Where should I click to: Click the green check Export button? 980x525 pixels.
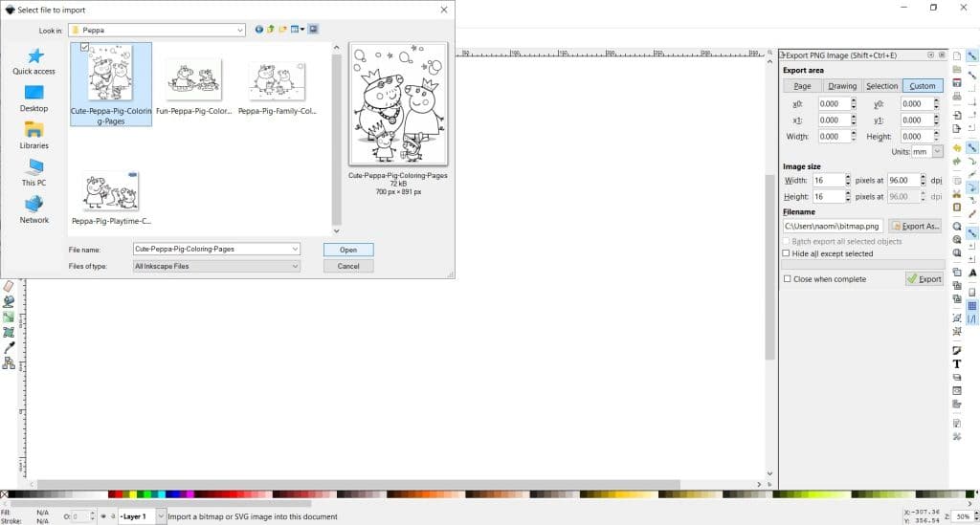click(x=924, y=279)
